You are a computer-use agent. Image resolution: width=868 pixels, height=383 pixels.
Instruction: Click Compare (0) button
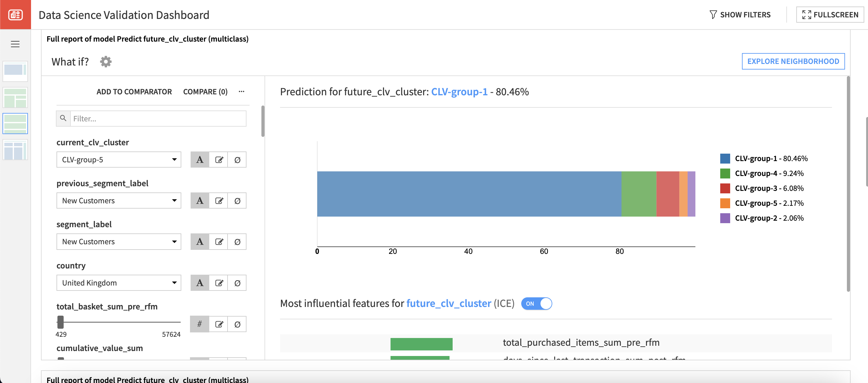(205, 92)
